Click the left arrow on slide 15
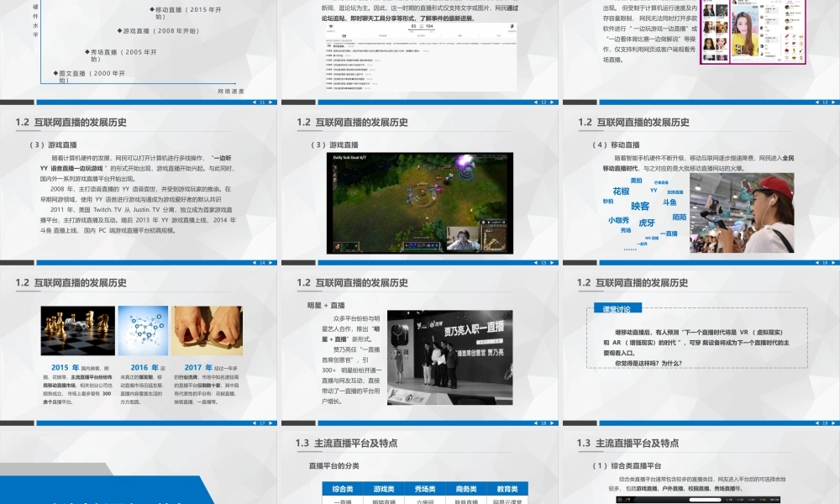Screen dimensions: 840x504 coord(534,263)
